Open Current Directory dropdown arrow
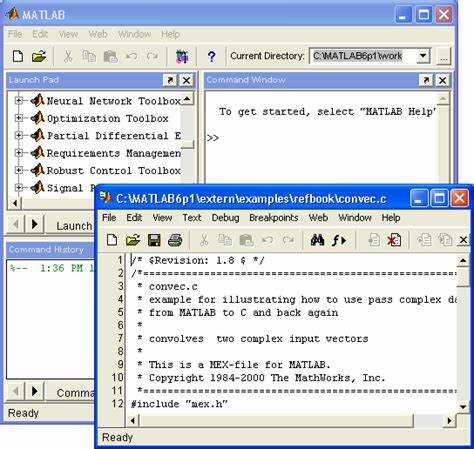 click(423, 56)
